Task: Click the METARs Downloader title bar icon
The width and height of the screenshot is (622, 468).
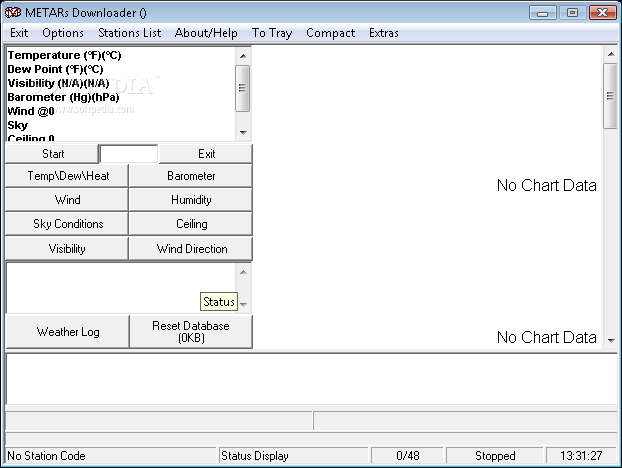Action: 14,13
